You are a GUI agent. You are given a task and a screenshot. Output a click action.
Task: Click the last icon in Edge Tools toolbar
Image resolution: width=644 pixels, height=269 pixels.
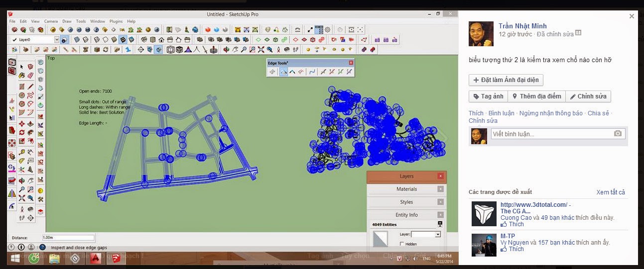[x=349, y=72]
